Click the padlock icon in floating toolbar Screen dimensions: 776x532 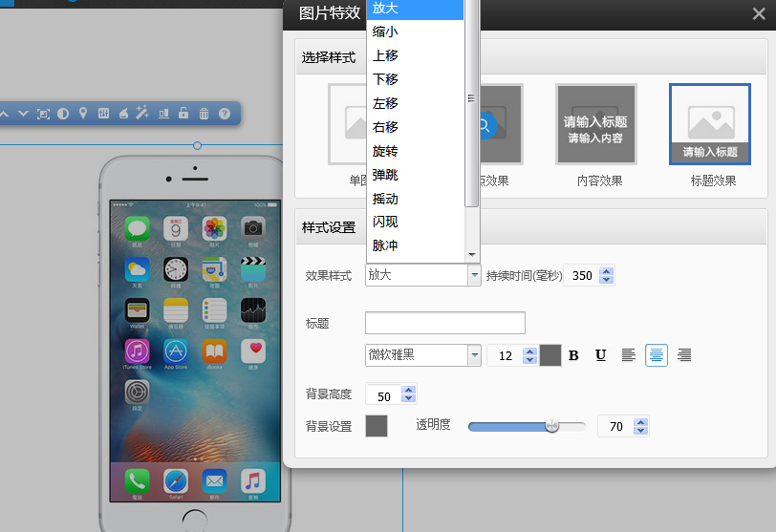pyautogui.click(x=183, y=114)
